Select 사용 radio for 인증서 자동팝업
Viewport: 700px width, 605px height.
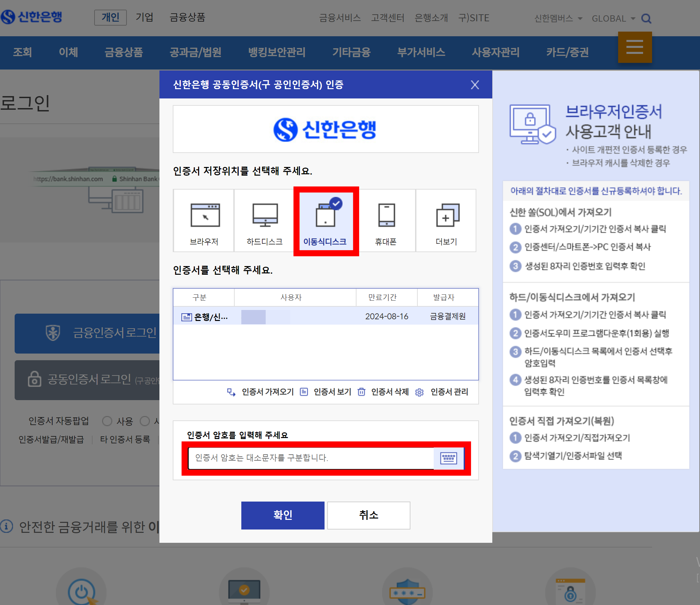point(107,421)
